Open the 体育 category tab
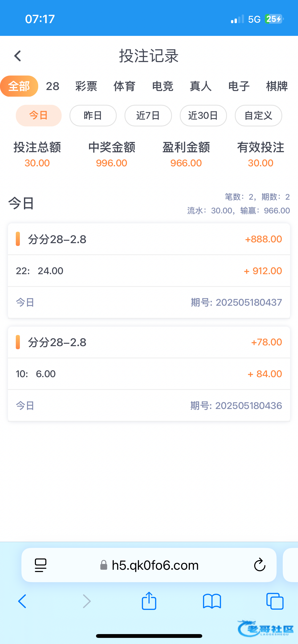 tap(124, 86)
